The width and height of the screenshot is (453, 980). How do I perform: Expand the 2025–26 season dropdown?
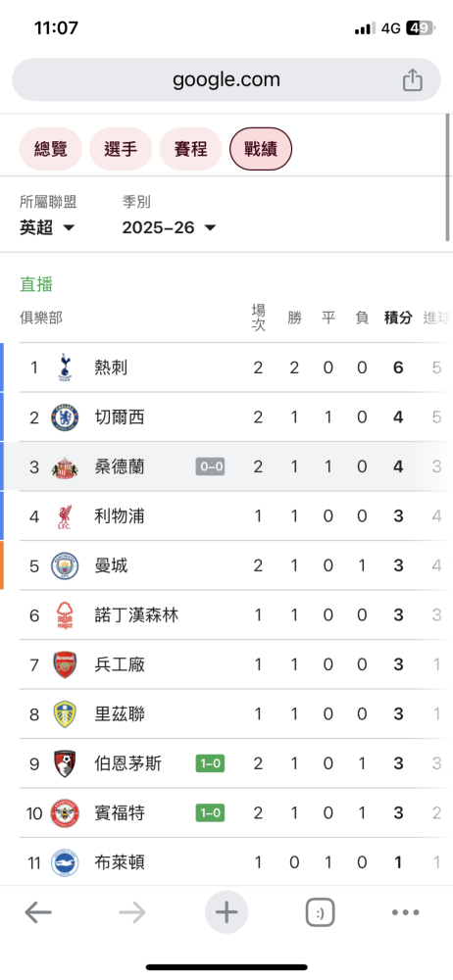169,227
